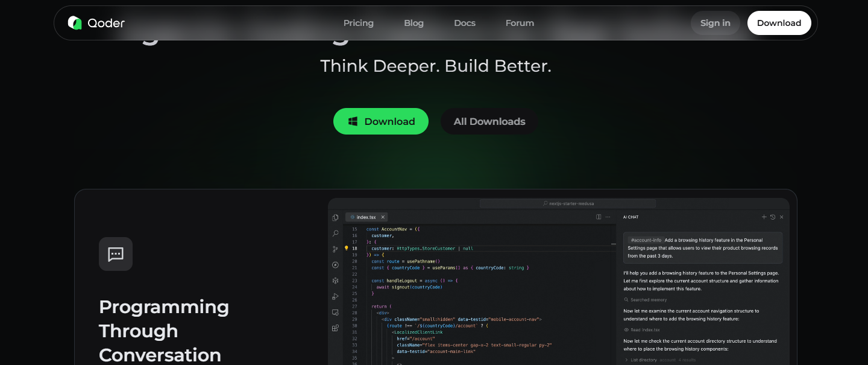This screenshot has width=868, height=365.
Task: Click the lightbulb icon beside line 18
Action: pos(346,248)
